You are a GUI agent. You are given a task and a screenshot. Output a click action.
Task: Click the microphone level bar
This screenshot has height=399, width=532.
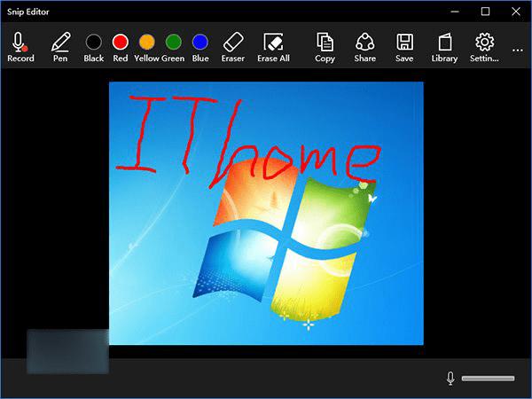489,379
